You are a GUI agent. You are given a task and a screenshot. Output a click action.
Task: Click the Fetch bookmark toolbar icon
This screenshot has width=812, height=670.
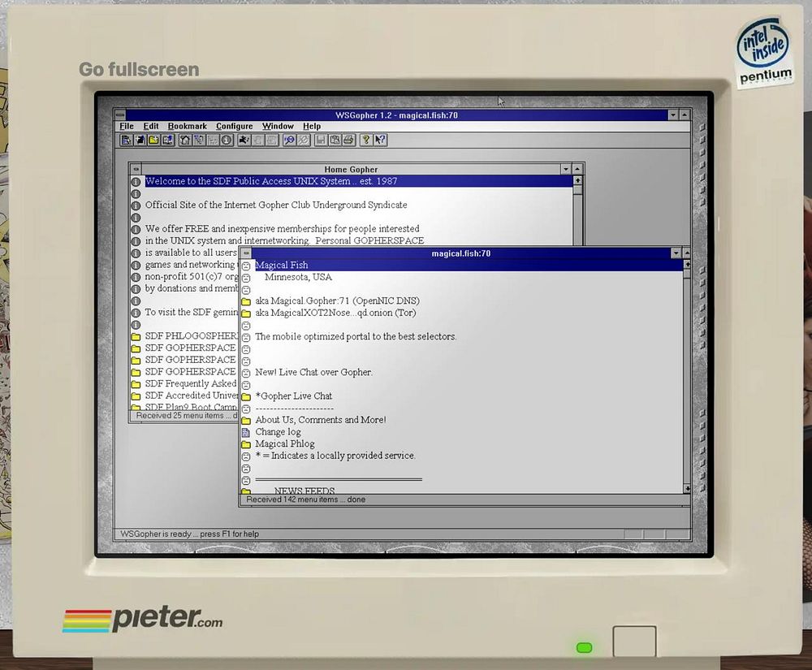[x=126, y=140]
